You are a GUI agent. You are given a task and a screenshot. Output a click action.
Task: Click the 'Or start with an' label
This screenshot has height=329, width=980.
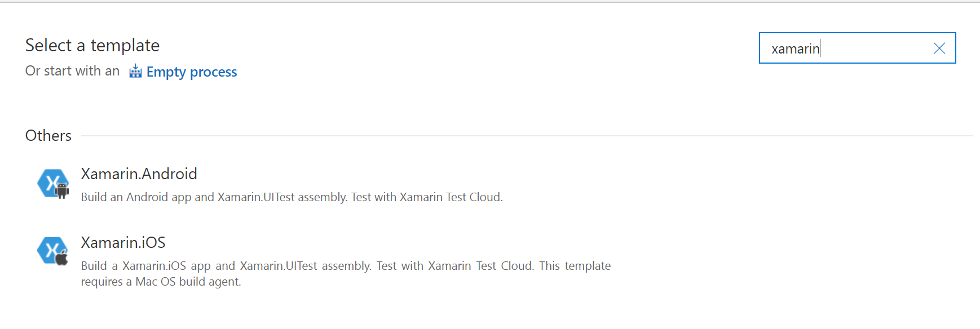pos(73,71)
